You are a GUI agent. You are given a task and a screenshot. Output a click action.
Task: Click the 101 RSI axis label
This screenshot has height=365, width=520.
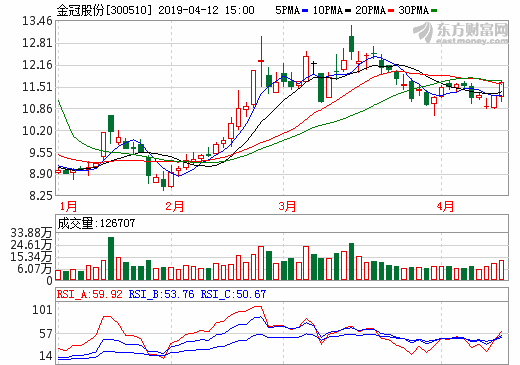click(x=42, y=310)
